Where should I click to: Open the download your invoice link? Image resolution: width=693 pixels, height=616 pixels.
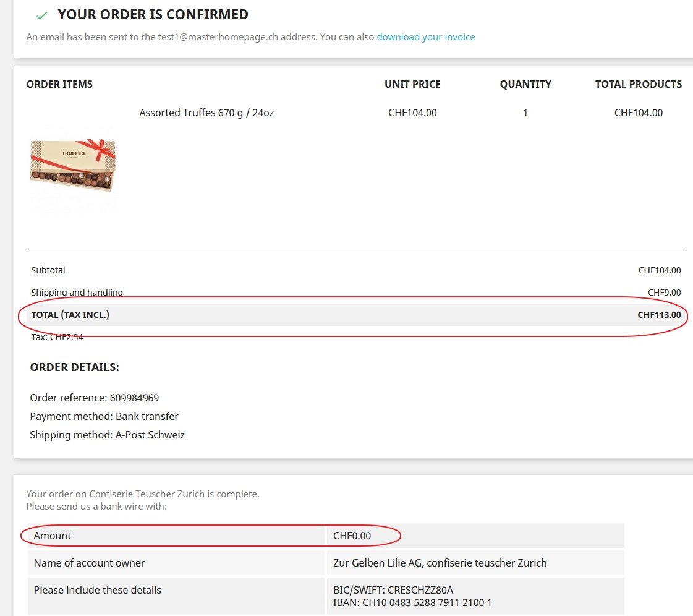(425, 37)
